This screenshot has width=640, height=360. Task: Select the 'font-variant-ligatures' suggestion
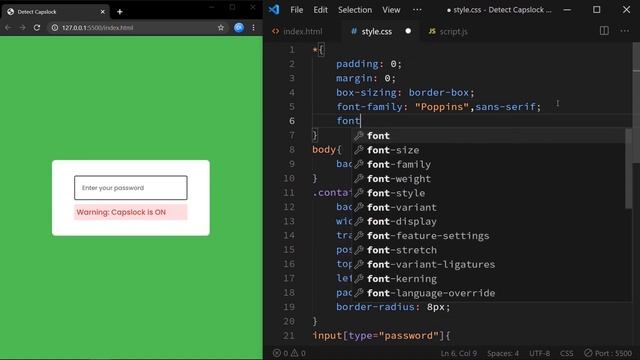coord(489,264)
